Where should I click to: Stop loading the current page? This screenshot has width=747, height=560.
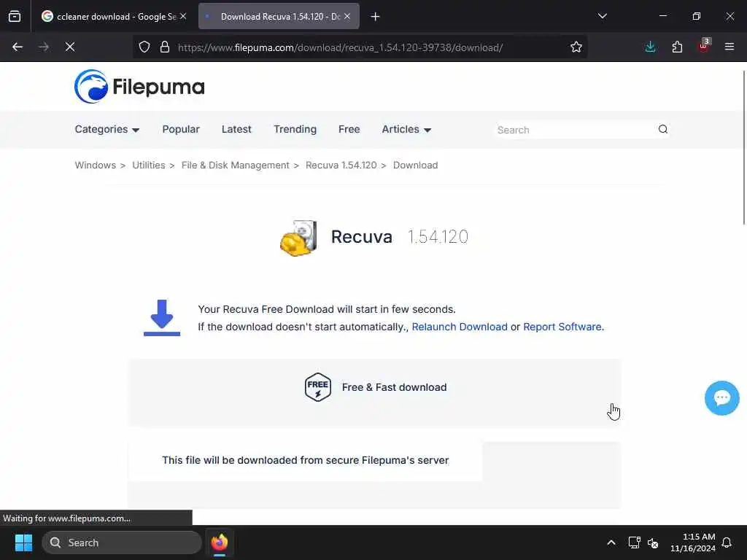pyautogui.click(x=69, y=47)
